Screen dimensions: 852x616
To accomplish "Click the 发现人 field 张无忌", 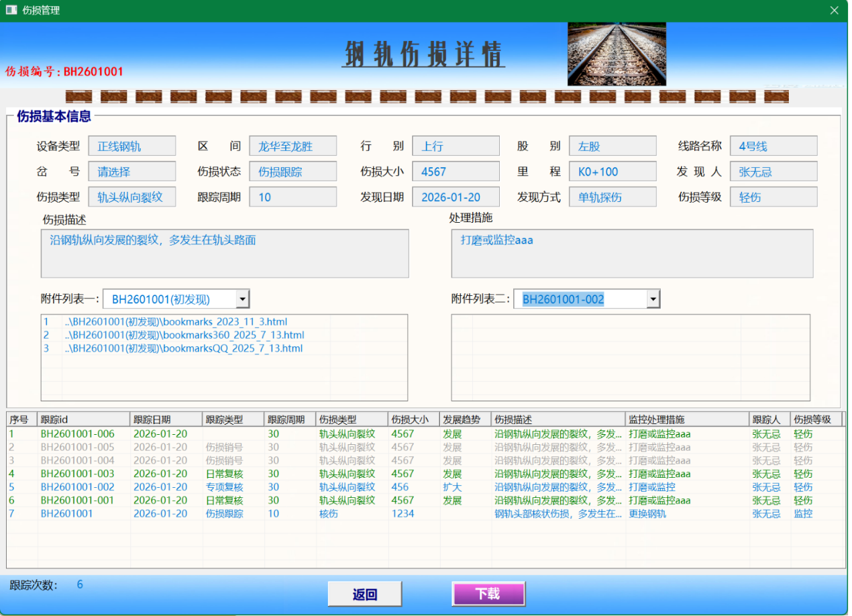I will point(774,172).
